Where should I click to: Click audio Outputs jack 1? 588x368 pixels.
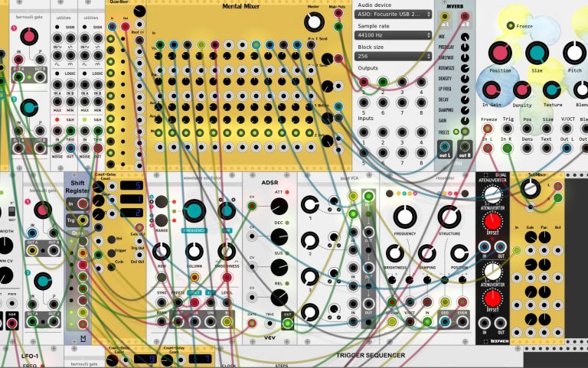[x=364, y=82]
